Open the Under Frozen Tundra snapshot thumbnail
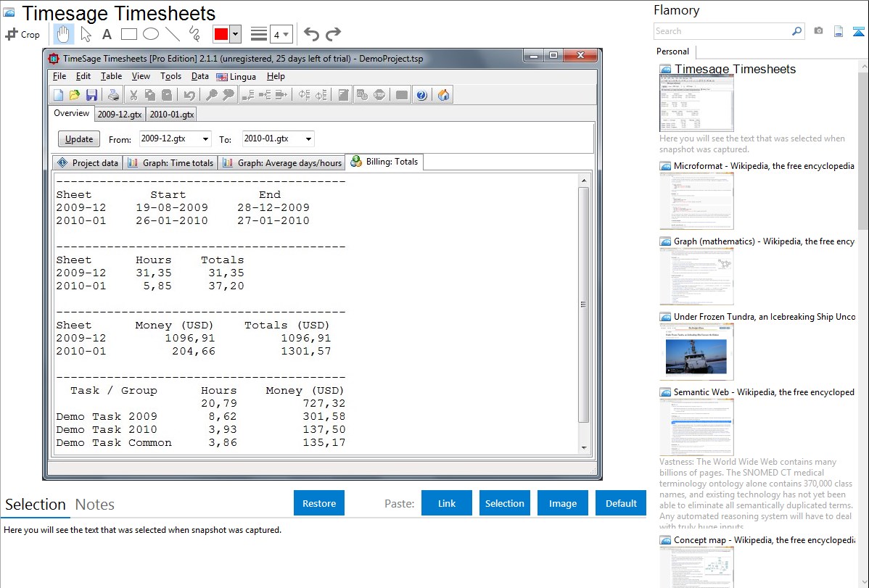 coord(696,352)
